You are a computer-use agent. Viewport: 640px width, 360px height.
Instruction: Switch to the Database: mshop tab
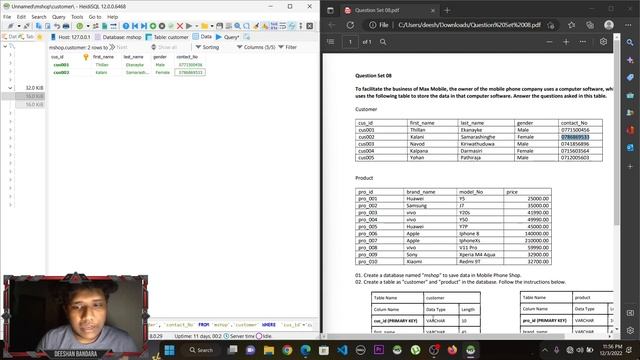[x=118, y=37]
